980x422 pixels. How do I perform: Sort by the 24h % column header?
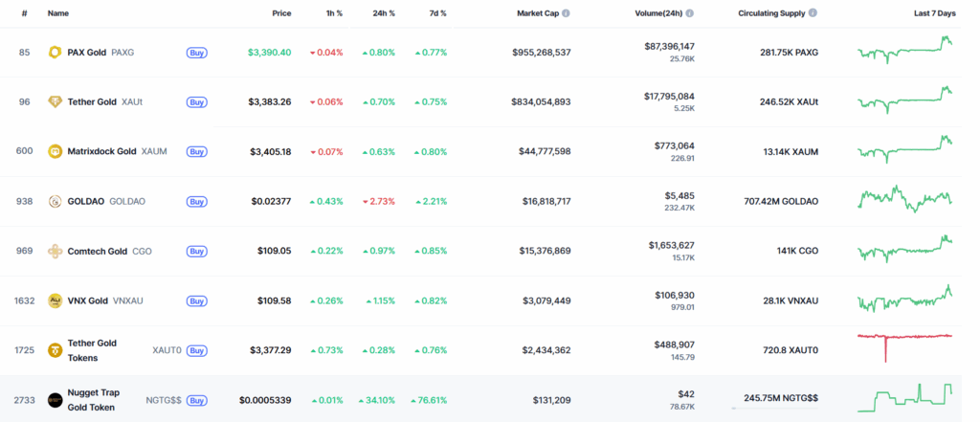[x=382, y=13]
